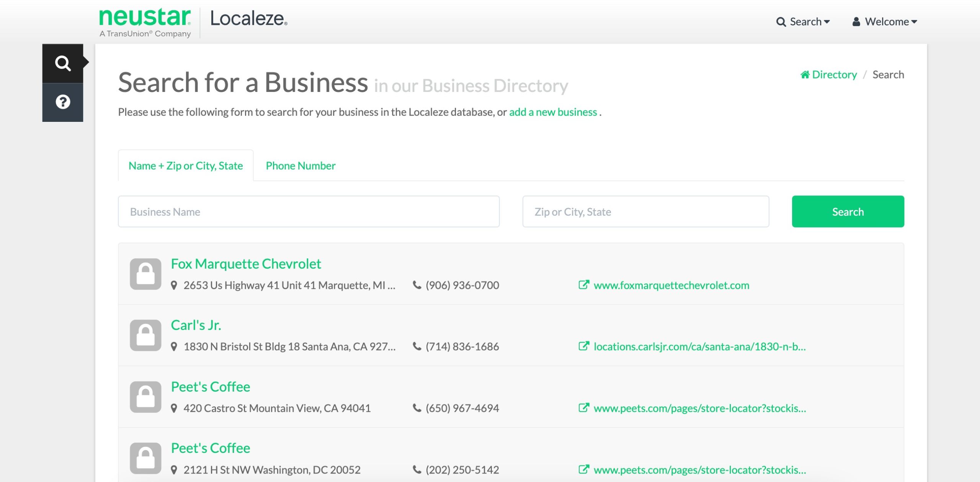The image size is (980, 482).
Task: Click the user icon beside Welcome
Action: [x=856, y=21]
